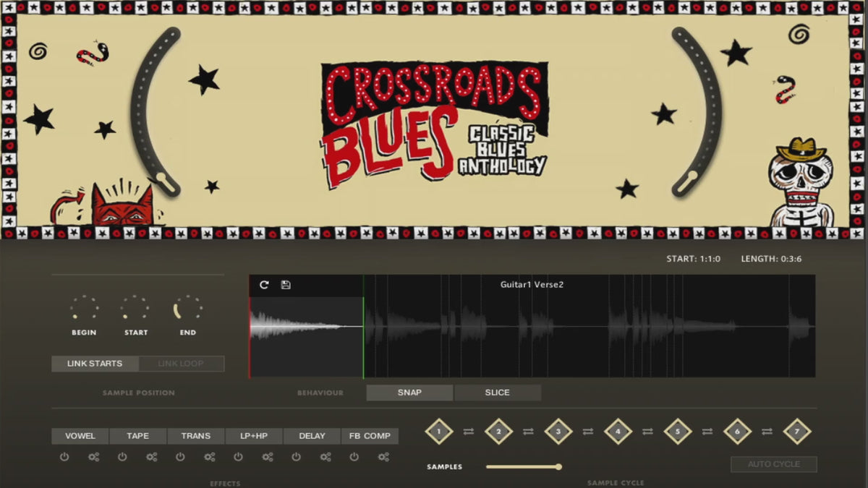Click the save disk icon above waveform
Image resolution: width=868 pixels, height=488 pixels.
[286, 285]
